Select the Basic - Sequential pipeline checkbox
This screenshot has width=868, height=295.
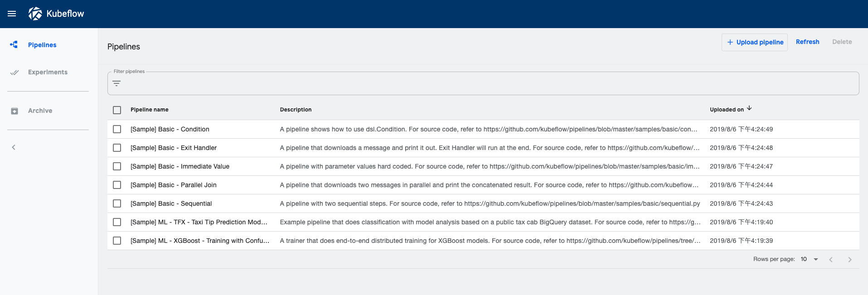tap(117, 203)
